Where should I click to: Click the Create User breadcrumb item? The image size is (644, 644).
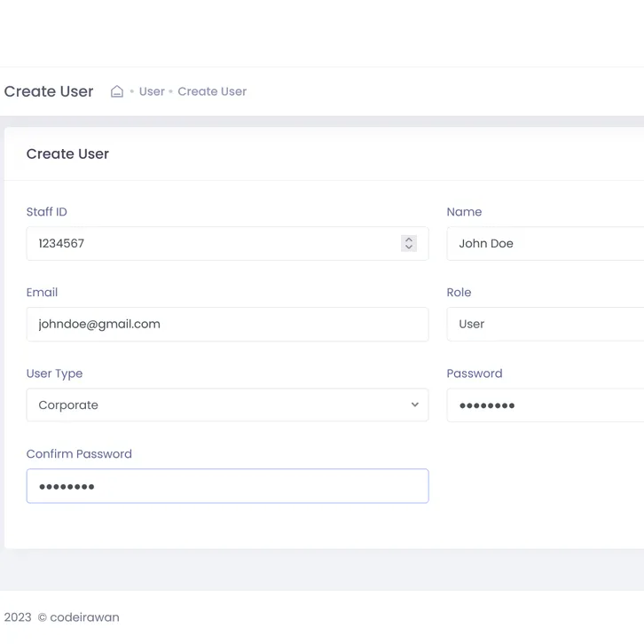click(x=212, y=91)
